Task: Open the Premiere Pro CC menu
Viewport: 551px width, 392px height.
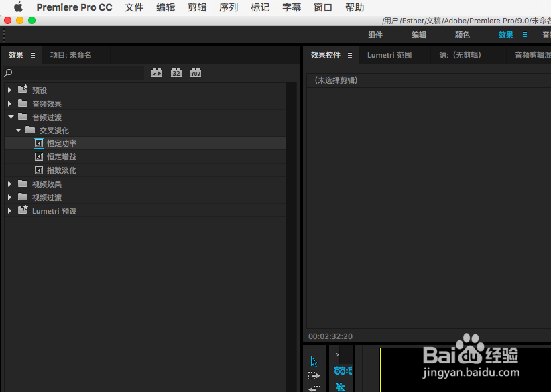Action: 74,7
